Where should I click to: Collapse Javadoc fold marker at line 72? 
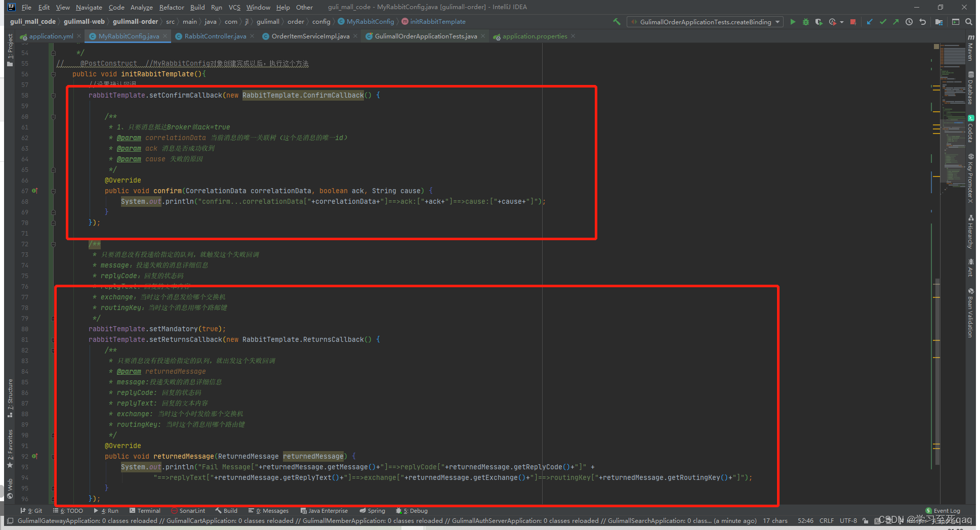point(53,244)
